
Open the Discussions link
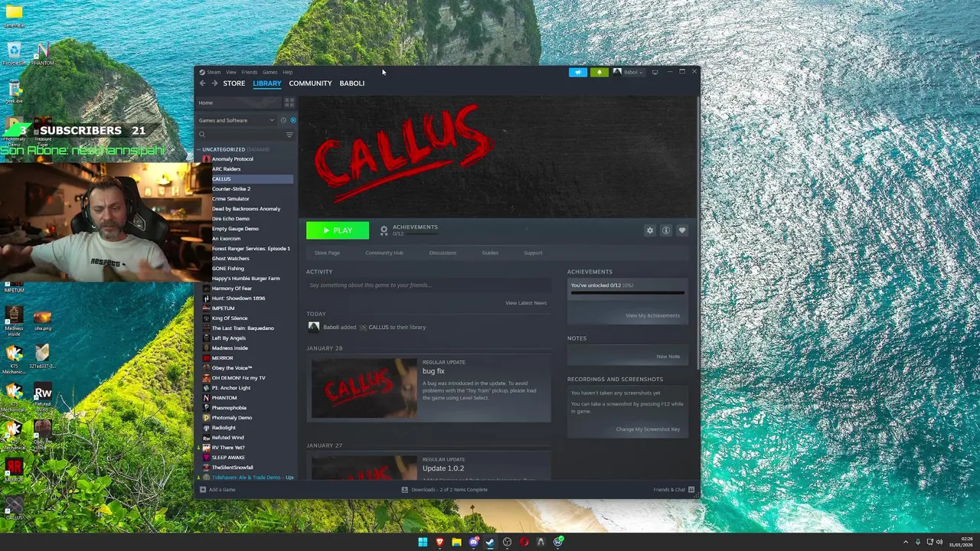pyautogui.click(x=443, y=253)
